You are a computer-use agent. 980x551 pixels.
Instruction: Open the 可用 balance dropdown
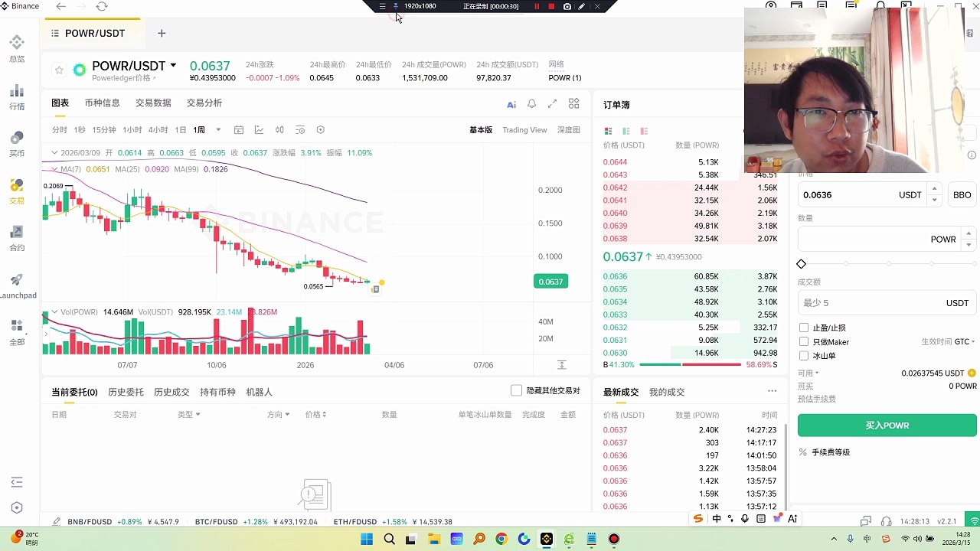(808, 373)
